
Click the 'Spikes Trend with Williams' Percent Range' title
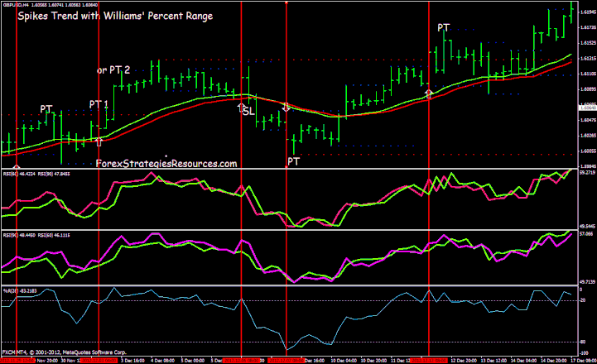click(x=115, y=16)
